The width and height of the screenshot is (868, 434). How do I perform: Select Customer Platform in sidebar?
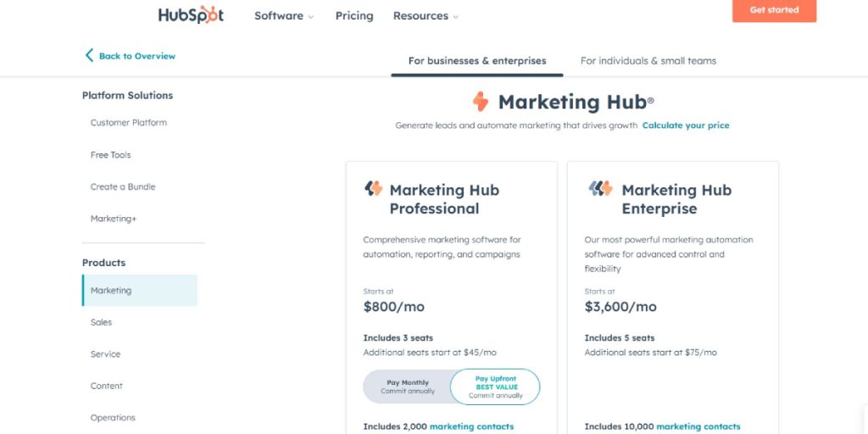(129, 123)
